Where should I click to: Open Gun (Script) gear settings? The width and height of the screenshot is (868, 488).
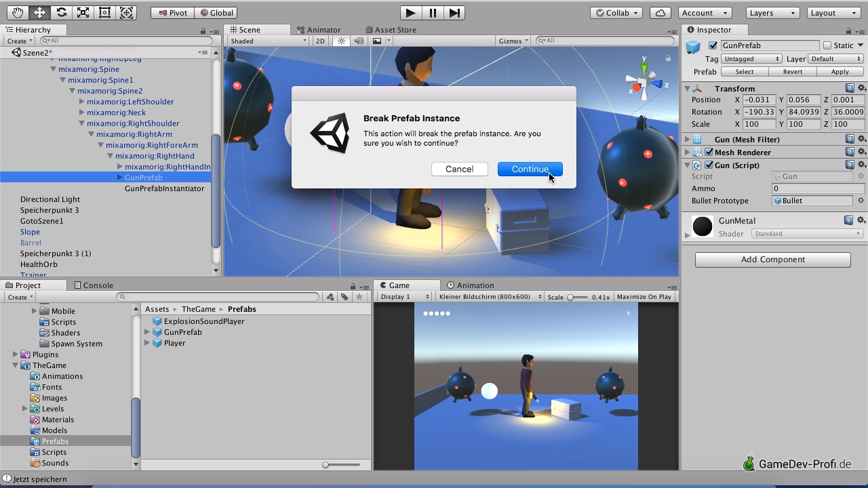click(861, 165)
